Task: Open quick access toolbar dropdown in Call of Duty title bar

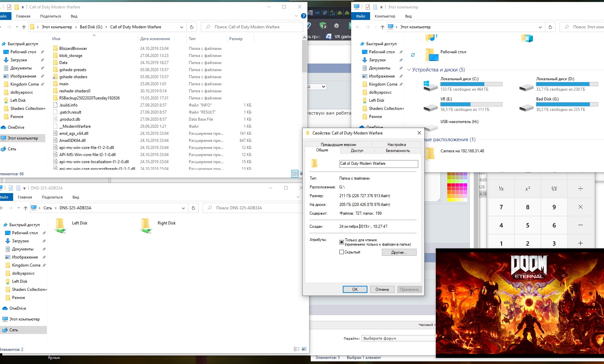Action: click(23, 7)
